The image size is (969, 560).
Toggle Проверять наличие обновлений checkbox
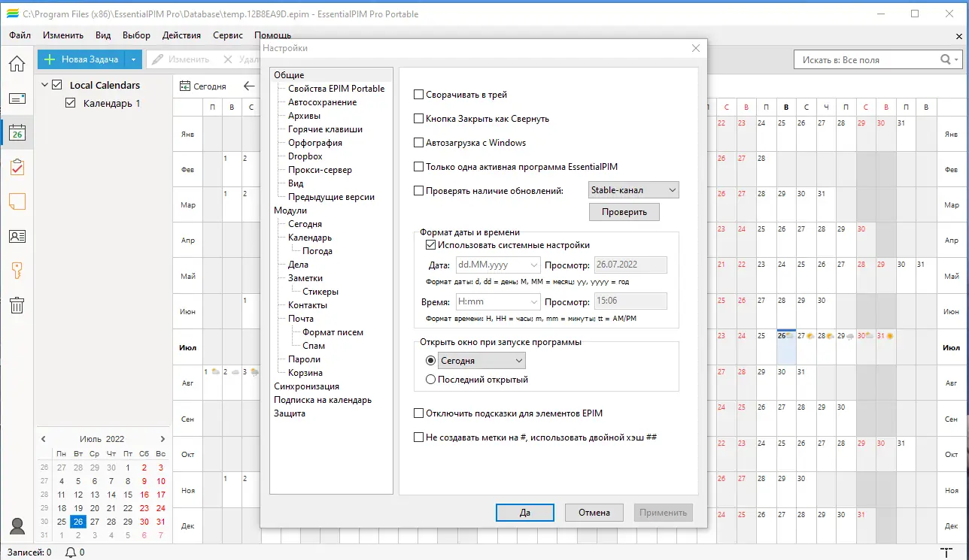tap(419, 191)
